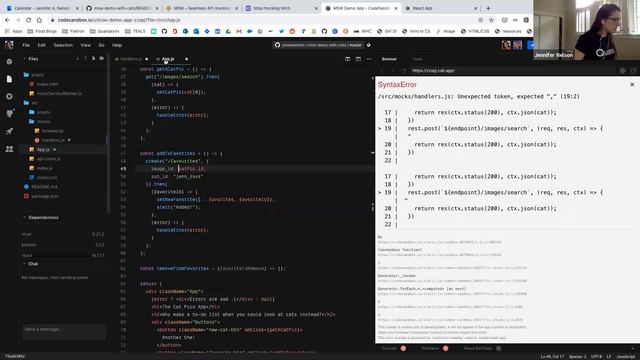640x360 pixels.
Task: Go back in the preview browser
Action: [382, 71]
